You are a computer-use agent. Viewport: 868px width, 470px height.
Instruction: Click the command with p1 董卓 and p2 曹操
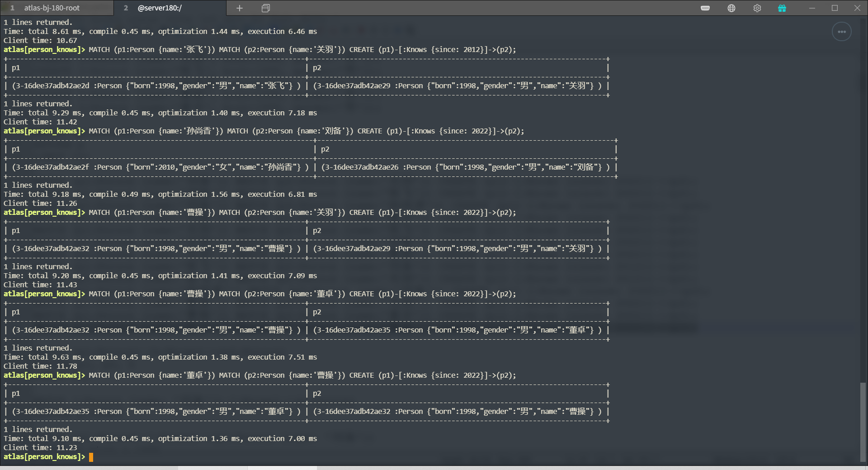(302, 375)
